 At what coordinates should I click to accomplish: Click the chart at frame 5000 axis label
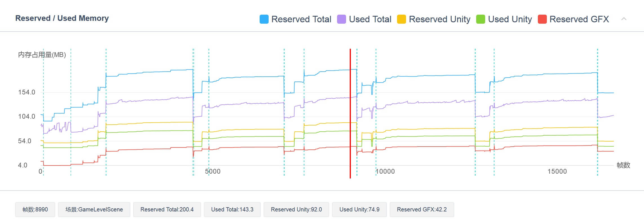tap(213, 171)
